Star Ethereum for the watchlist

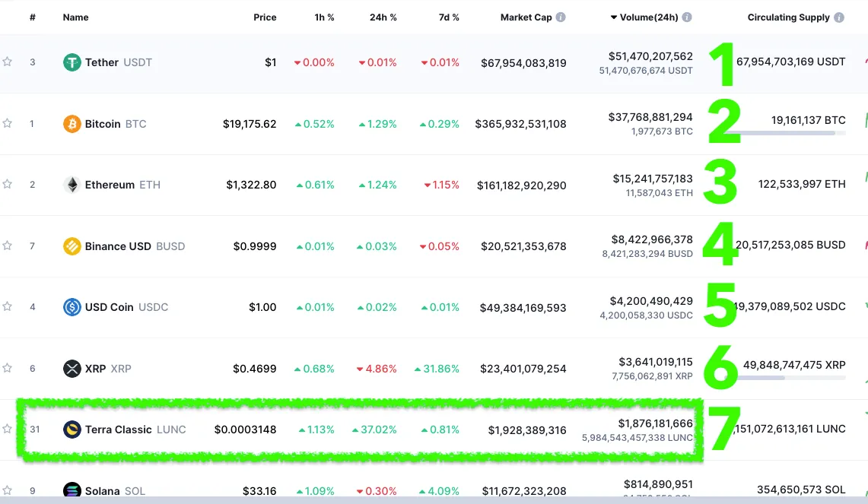coord(7,184)
